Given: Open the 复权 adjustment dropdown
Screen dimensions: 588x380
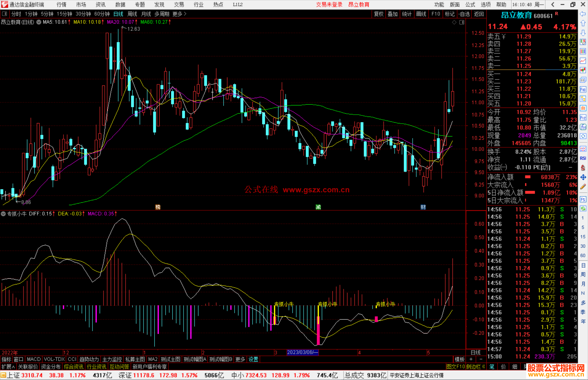Looking at the screenshot, I should (x=379, y=14).
